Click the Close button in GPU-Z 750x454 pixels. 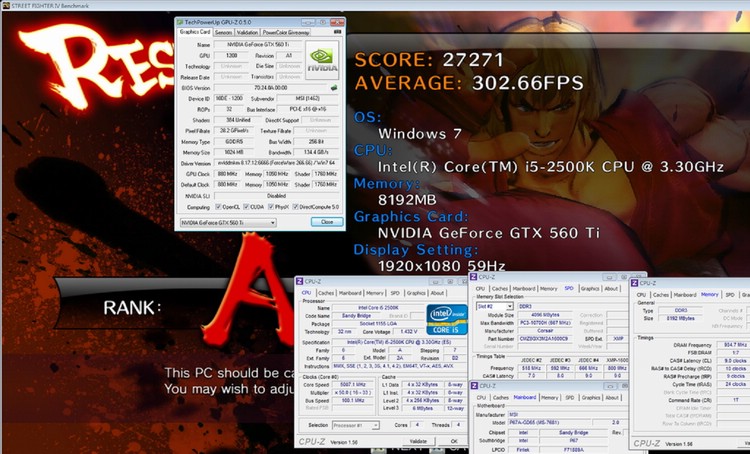(327, 222)
